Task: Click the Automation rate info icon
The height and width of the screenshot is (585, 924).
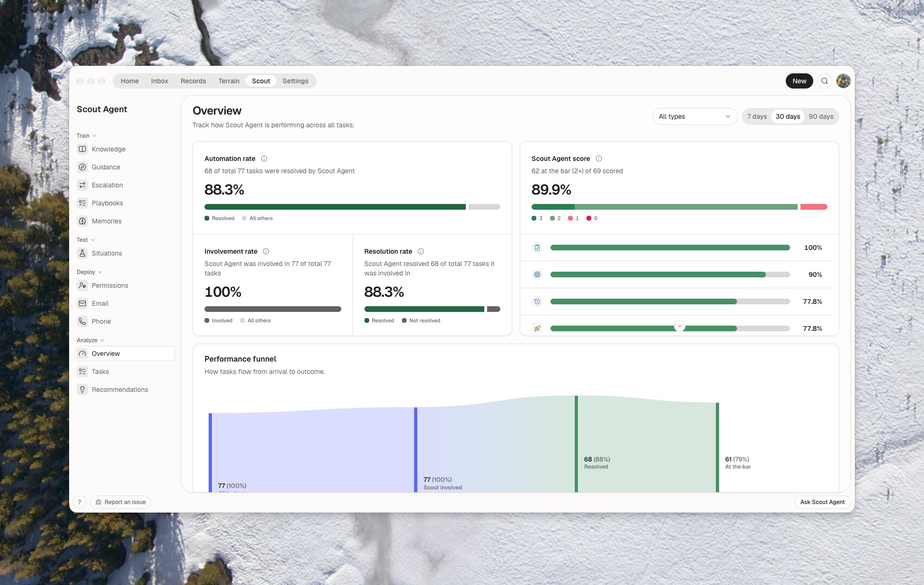Action: pos(264,159)
